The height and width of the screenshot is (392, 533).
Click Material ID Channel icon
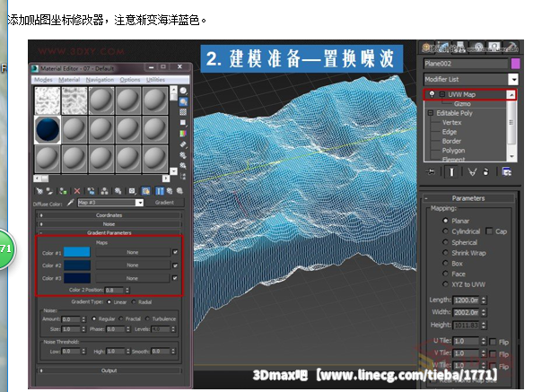point(132,191)
